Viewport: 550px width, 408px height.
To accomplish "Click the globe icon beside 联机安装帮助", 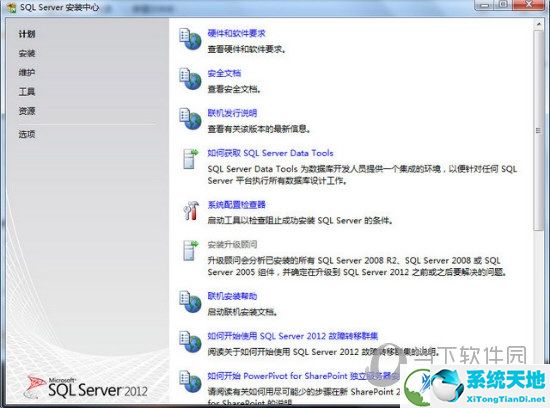I will click(190, 302).
